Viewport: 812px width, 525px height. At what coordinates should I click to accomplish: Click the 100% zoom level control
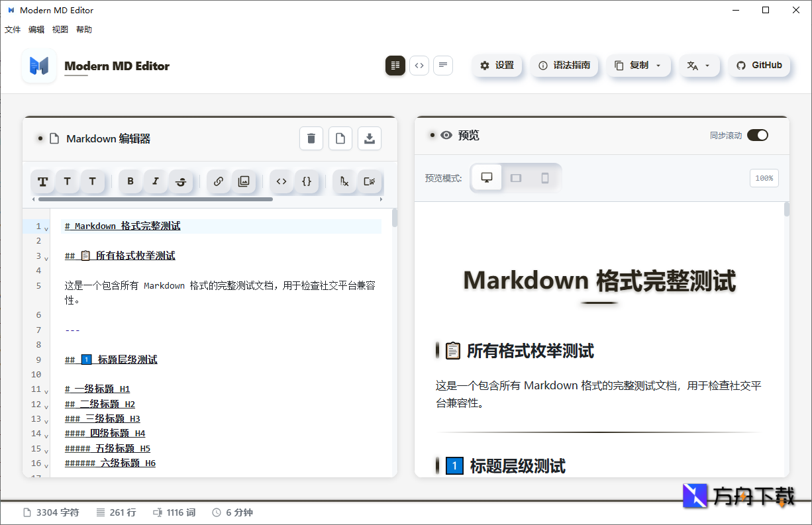coord(764,177)
